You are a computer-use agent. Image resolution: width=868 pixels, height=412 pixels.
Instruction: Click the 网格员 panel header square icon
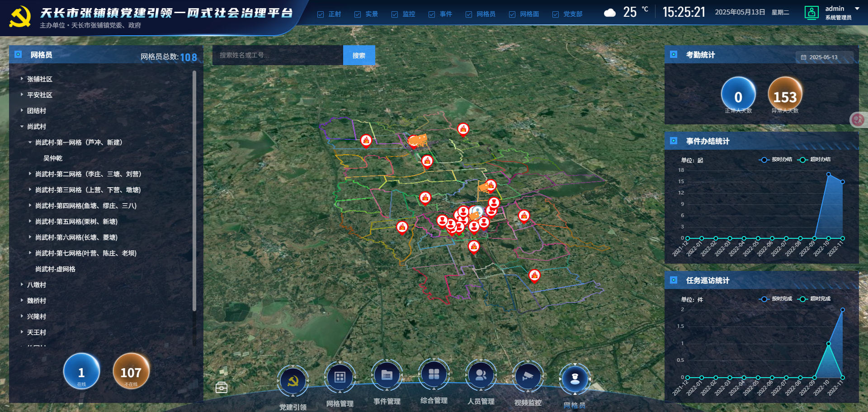click(18, 54)
